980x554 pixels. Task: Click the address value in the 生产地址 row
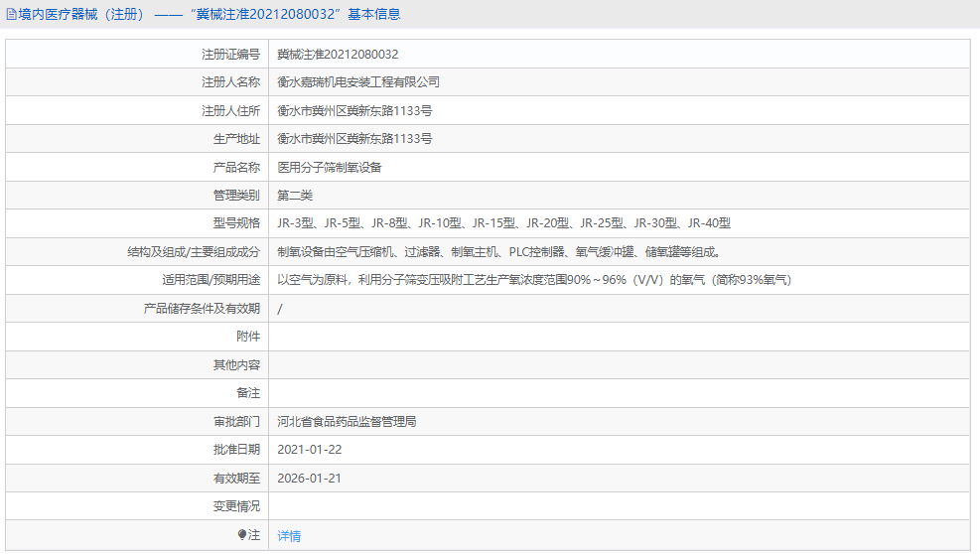coord(354,139)
